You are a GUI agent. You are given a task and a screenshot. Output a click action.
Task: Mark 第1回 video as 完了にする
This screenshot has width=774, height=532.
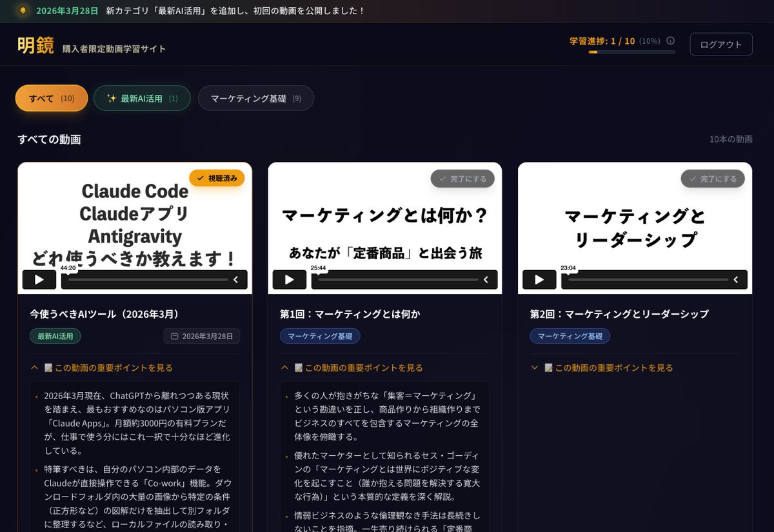tap(462, 179)
